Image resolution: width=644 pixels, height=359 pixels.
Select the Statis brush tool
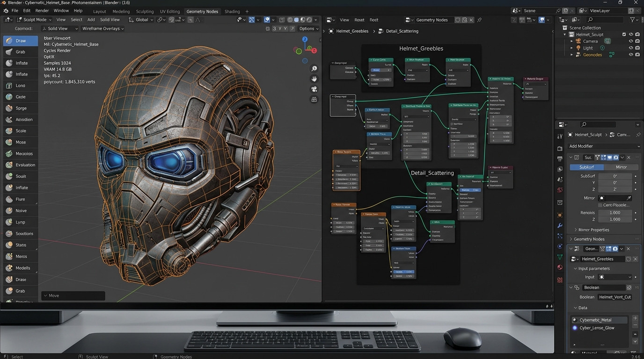(20, 245)
